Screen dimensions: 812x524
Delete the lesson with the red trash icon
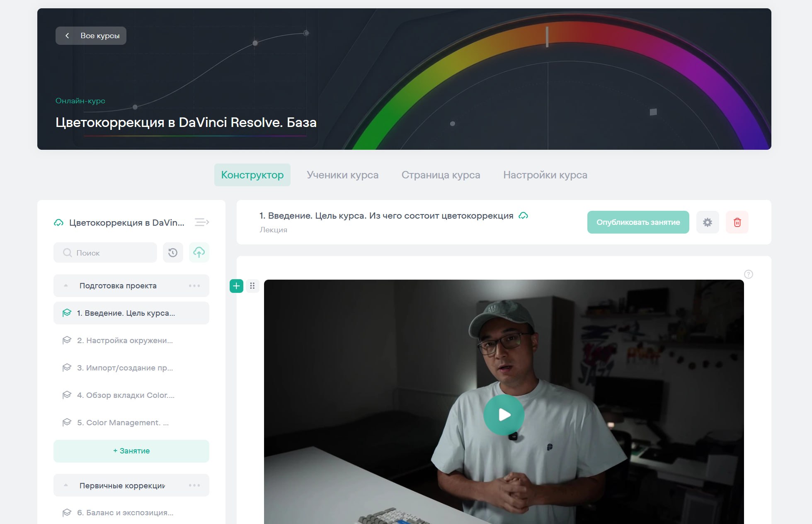click(737, 222)
